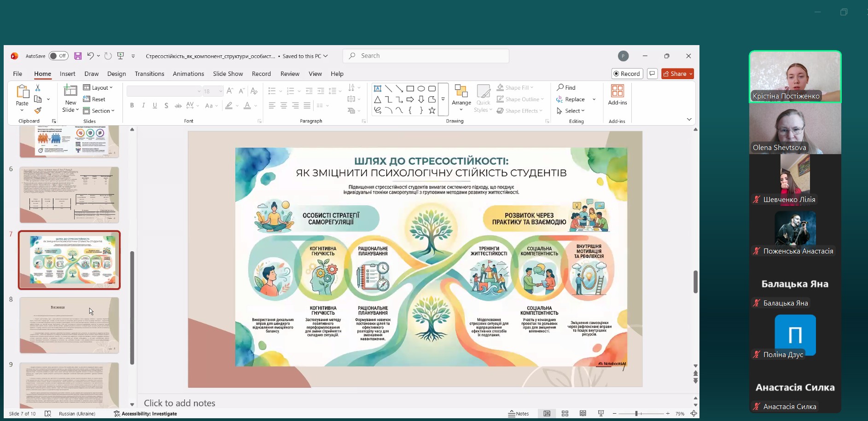868x421 pixels.
Task: Expand the Layout dropdown
Action: [98, 87]
